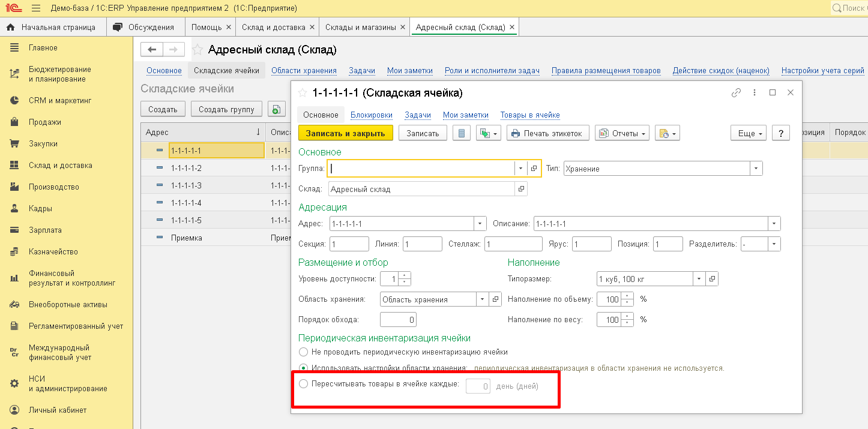Click the copy-with-plus icon beside Создать группу

[276, 109]
